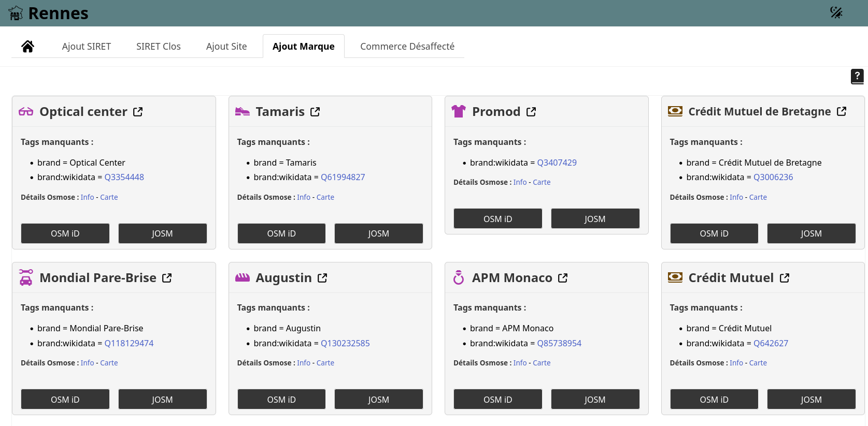Open the Ajout Site tab
Screen dimensions: 868x426
226,47
